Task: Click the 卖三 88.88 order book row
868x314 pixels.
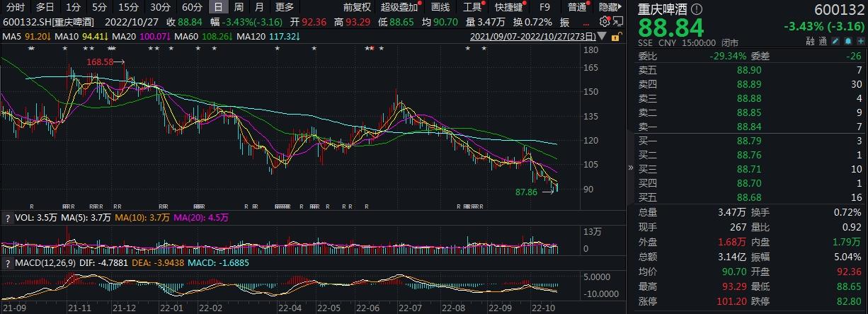Action: [751, 98]
